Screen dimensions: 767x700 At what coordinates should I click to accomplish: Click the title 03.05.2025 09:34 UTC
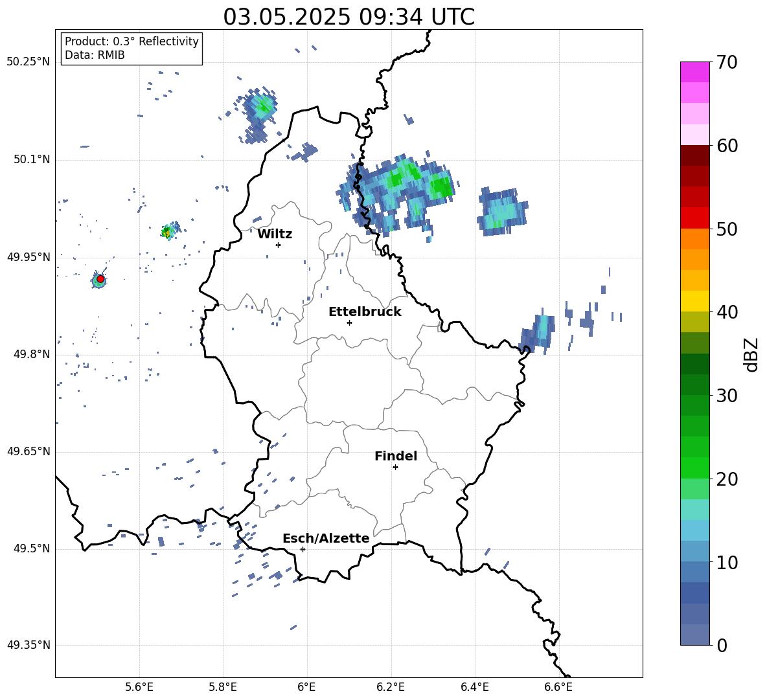point(349,17)
